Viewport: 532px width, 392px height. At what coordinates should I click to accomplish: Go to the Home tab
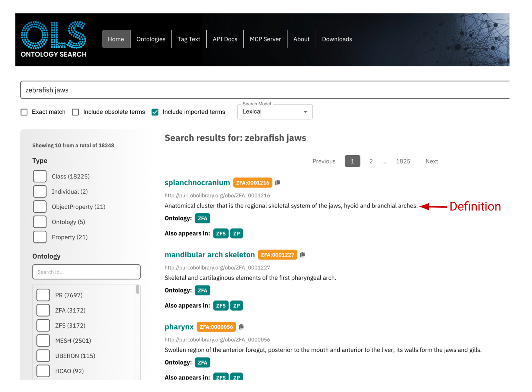116,39
